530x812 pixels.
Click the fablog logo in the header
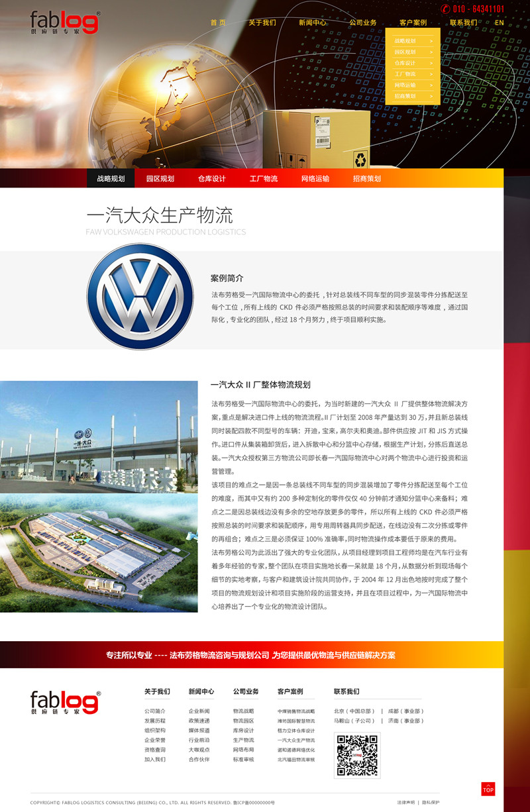(x=65, y=23)
